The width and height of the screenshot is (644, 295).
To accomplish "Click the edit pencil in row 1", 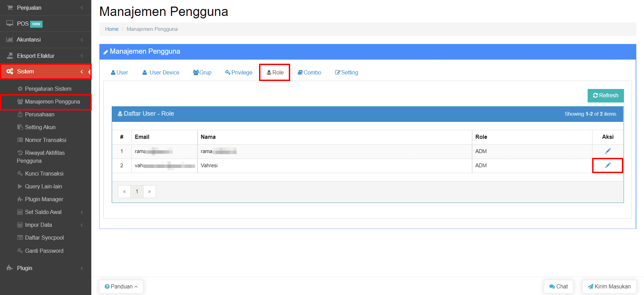I will tap(608, 151).
